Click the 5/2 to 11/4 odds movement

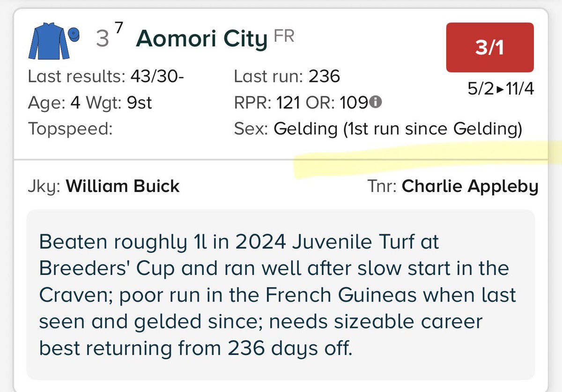pos(501,89)
